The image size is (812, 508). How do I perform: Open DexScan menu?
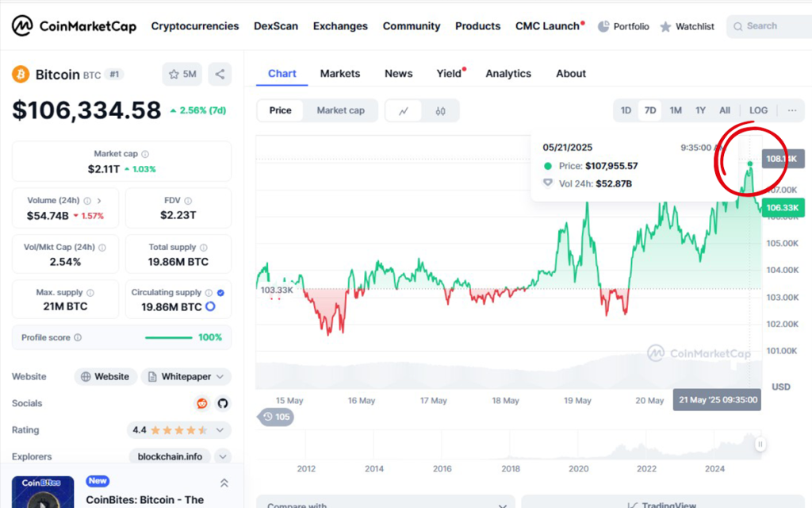[x=275, y=26]
